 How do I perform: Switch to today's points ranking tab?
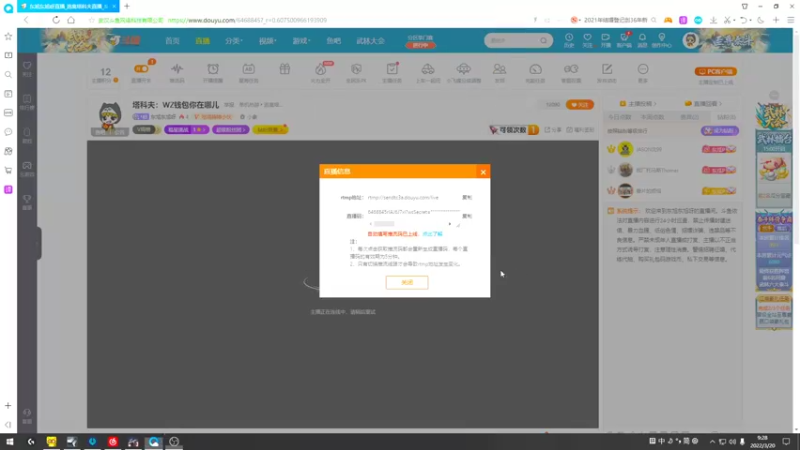[x=620, y=117]
